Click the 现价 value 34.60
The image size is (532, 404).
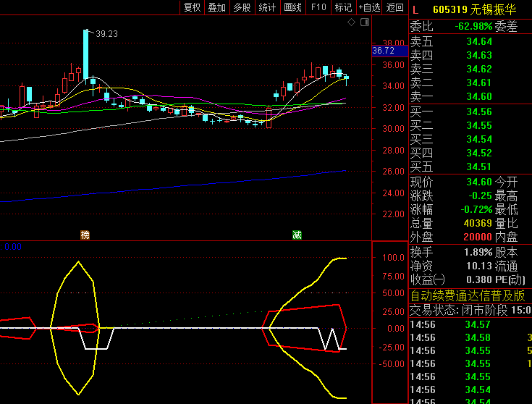click(x=479, y=182)
